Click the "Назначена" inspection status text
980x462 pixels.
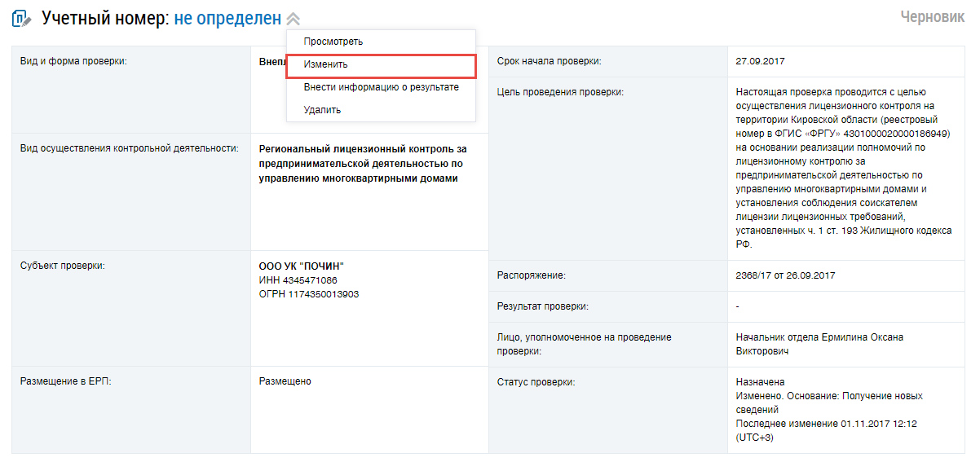[x=760, y=381]
